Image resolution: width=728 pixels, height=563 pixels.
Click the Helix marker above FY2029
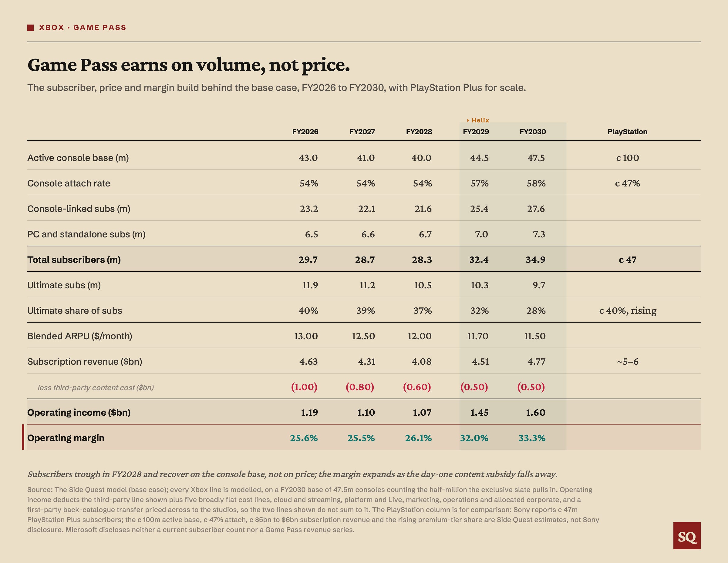coord(478,120)
